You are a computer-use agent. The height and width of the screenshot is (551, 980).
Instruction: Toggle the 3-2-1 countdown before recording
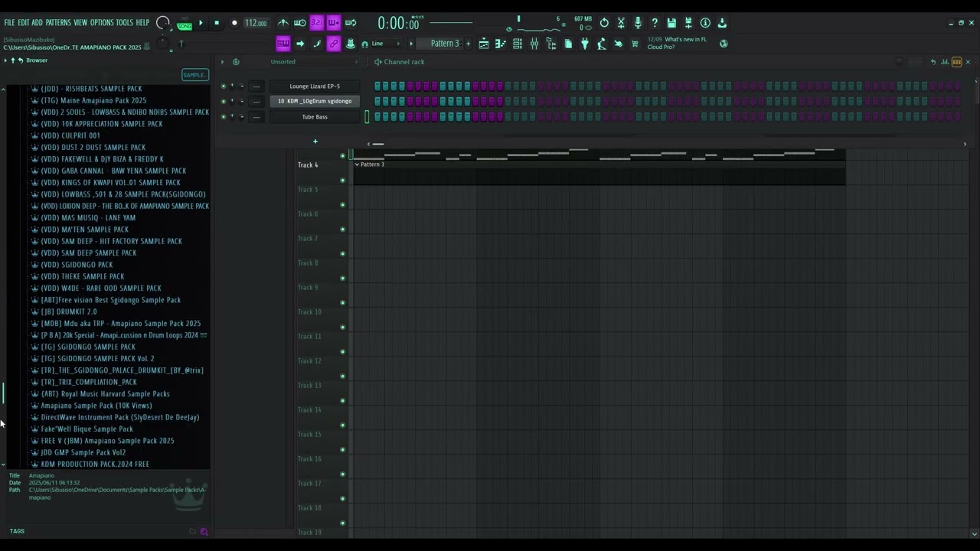(316, 23)
